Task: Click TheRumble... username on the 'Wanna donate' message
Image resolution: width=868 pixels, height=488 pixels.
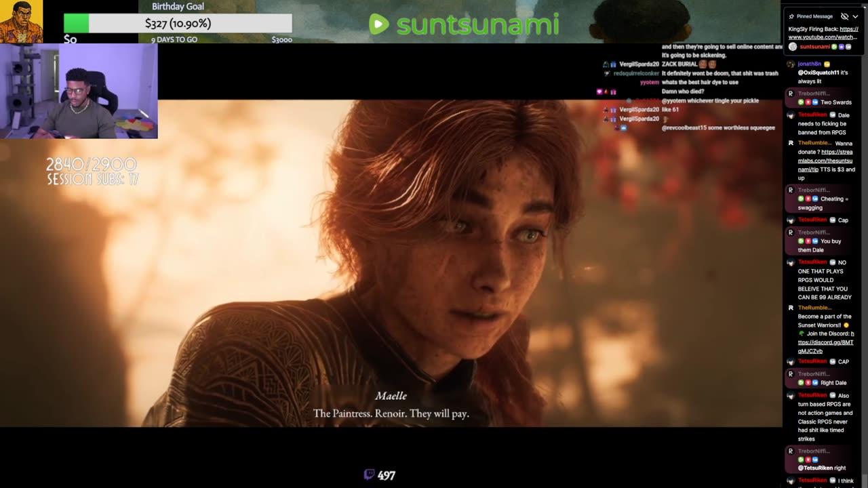Action: tap(814, 143)
